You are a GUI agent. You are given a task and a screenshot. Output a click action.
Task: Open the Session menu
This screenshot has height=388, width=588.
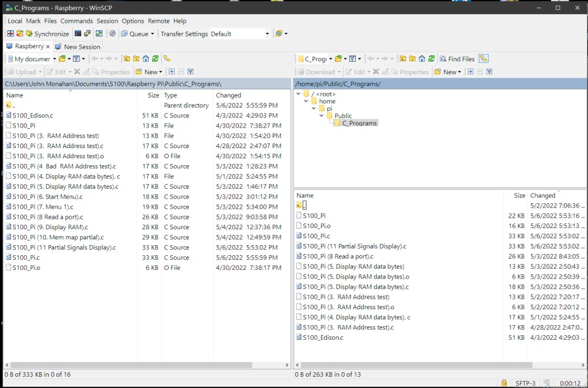tap(107, 21)
